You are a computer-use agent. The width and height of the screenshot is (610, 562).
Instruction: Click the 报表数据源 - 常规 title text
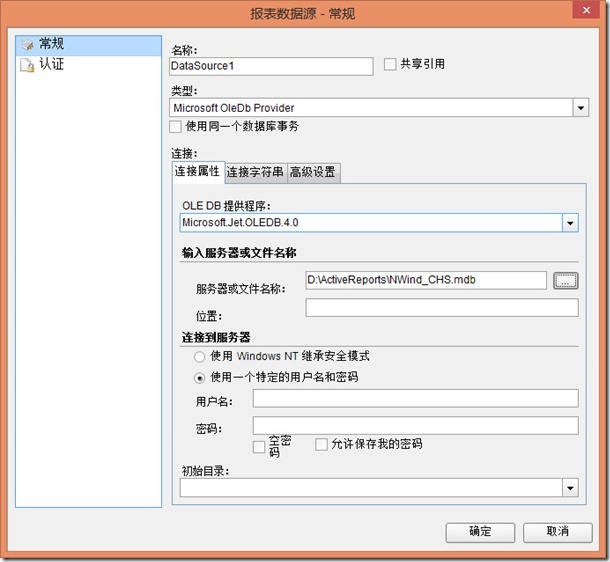(302, 14)
